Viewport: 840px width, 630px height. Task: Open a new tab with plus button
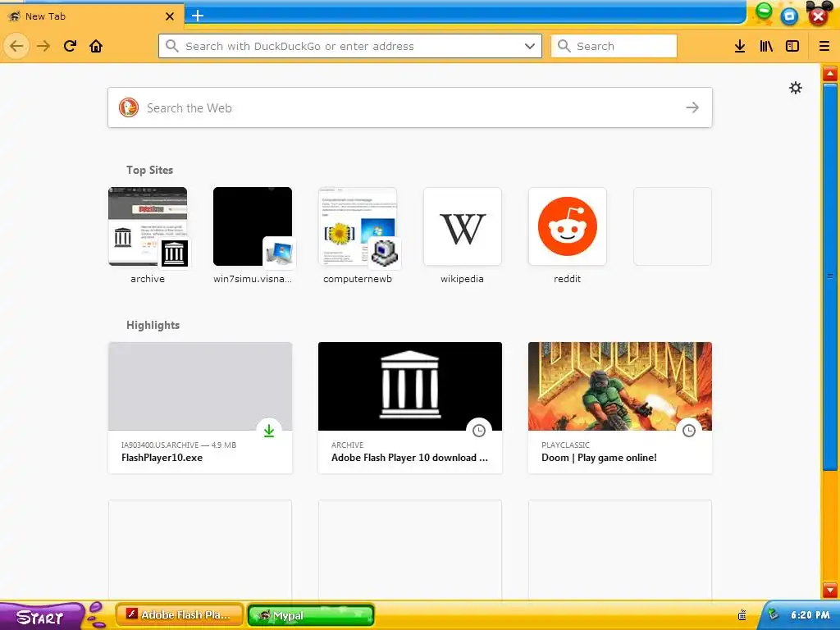197,16
